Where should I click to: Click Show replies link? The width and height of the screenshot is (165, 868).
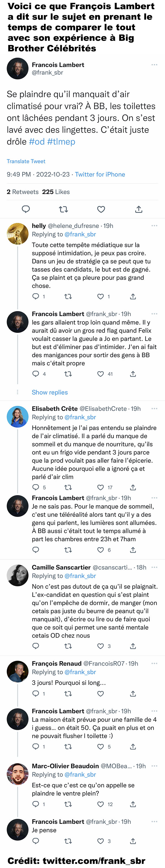pyautogui.click(x=50, y=392)
